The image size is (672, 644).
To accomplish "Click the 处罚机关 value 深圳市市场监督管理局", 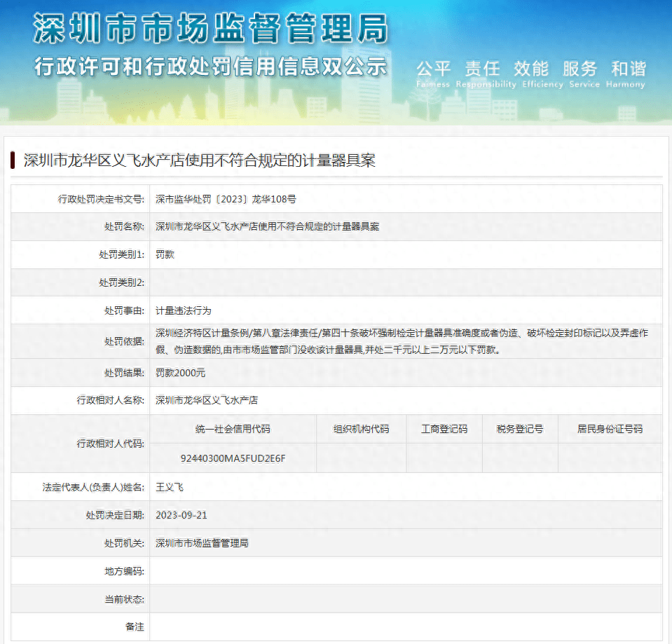I will click(x=202, y=543).
